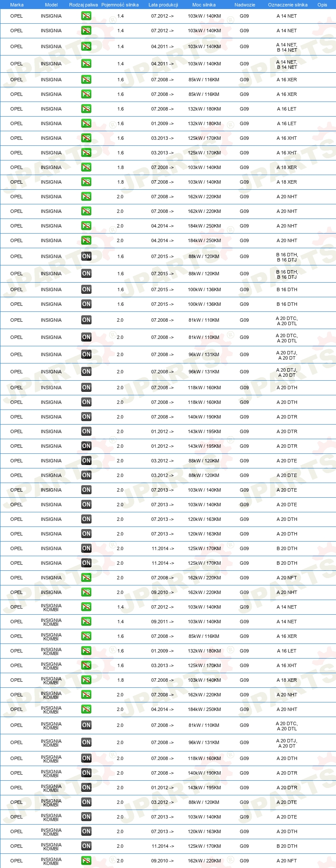The image size is (336, 868).
Task: Click the Opis column header
Action: tap(322, 5)
